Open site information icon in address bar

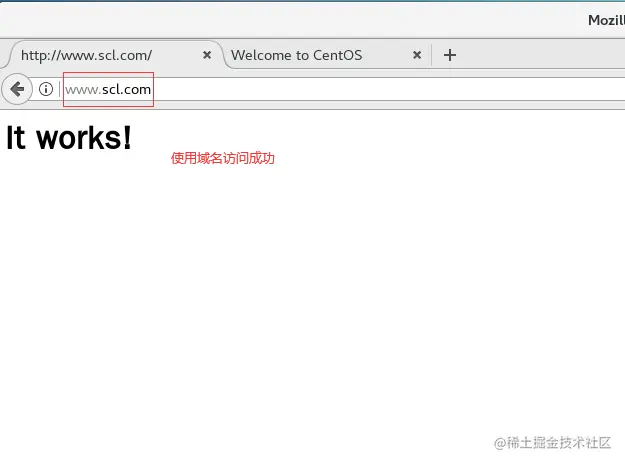coord(46,89)
